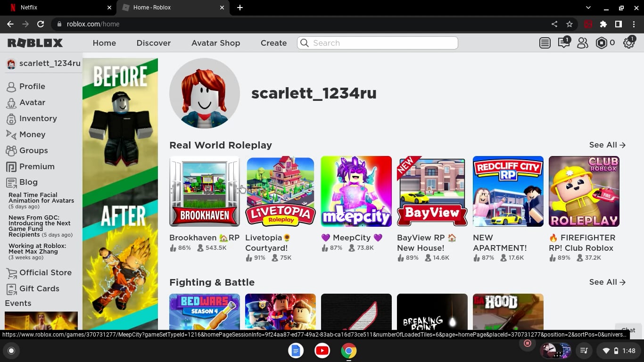Image resolution: width=644 pixels, height=362 pixels.
Task: Open the Roblox logo home link
Action: point(35,43)
